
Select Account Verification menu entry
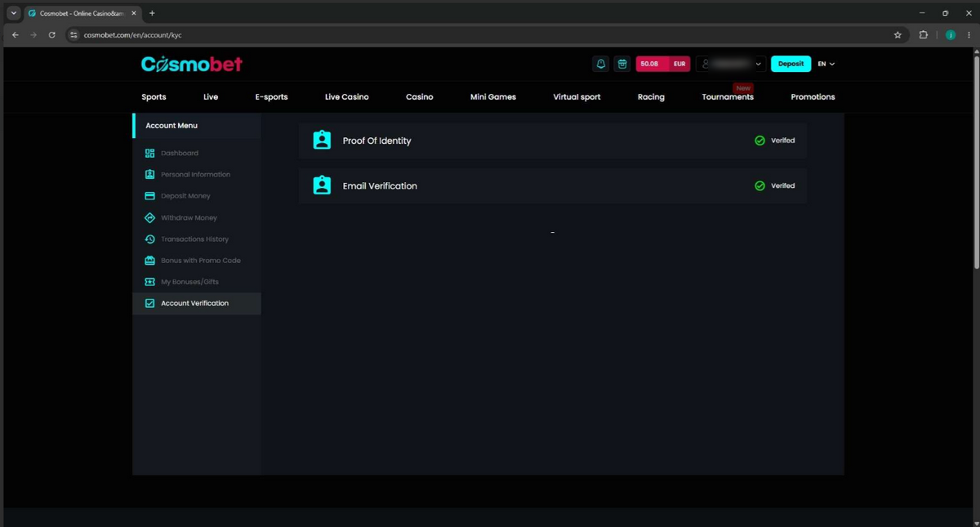197,303
